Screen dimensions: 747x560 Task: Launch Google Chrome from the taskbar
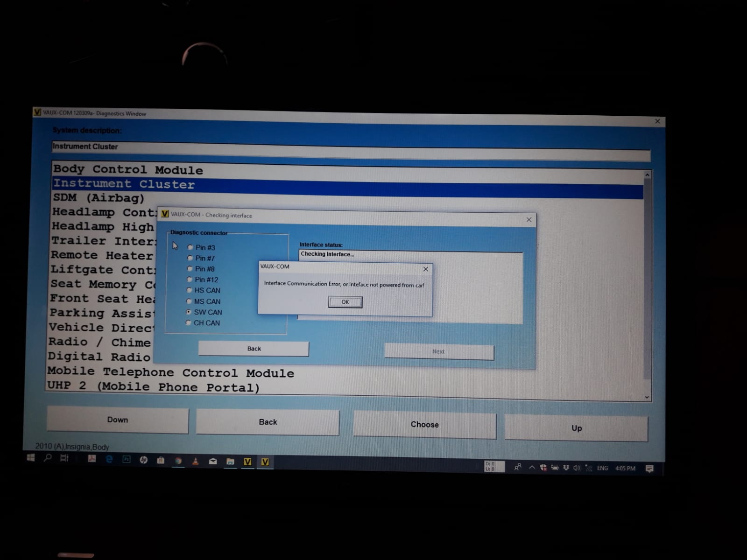click(x=179, y=462)
